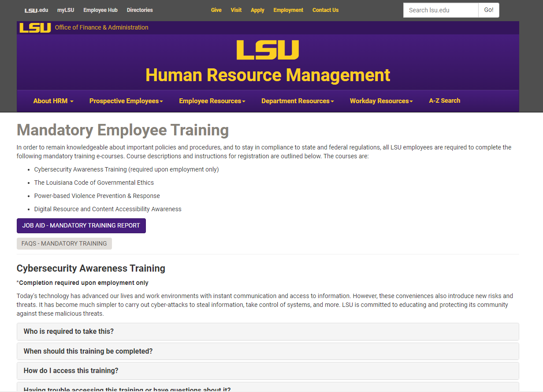Click the Human Resource Management heading link
This screenshot has width=543, height=392.
point(268,75)
